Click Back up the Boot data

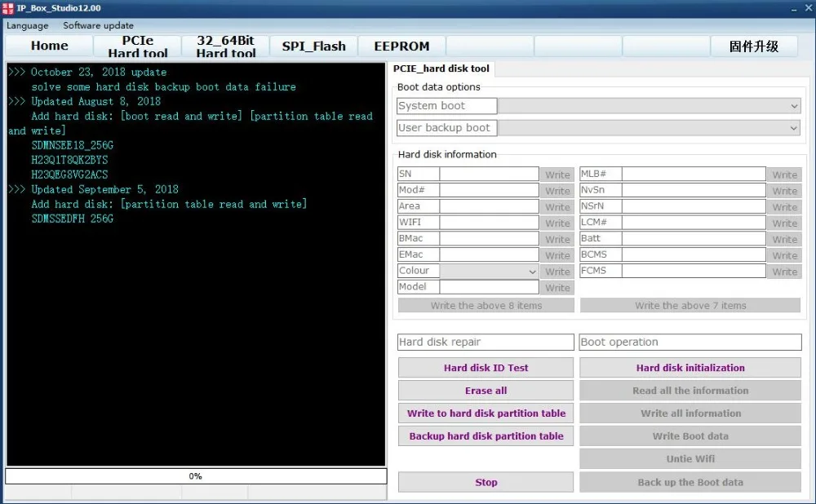(690, 482)
